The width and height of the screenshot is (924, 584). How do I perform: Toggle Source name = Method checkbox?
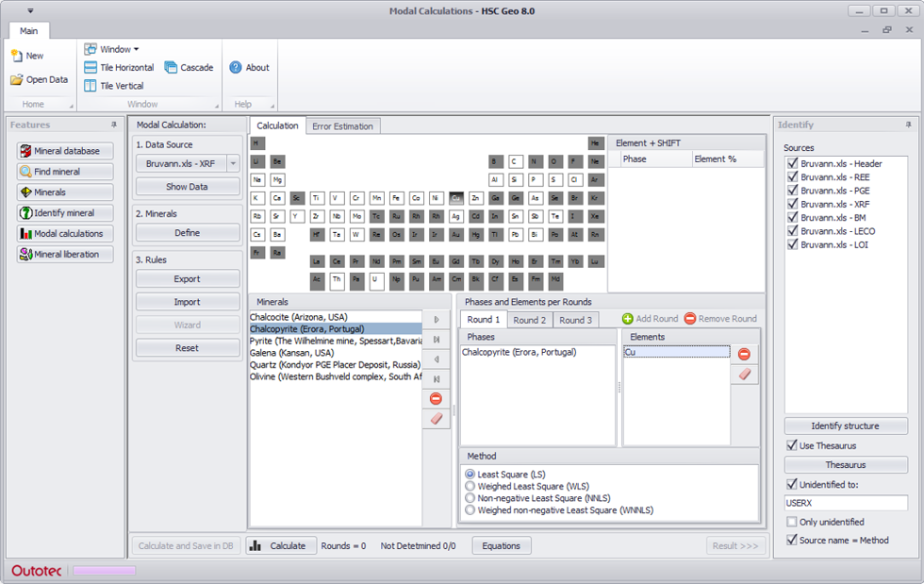tap(792, 540)
